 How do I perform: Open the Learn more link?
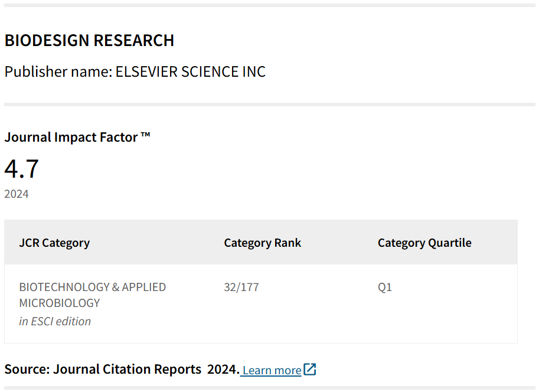272,370
